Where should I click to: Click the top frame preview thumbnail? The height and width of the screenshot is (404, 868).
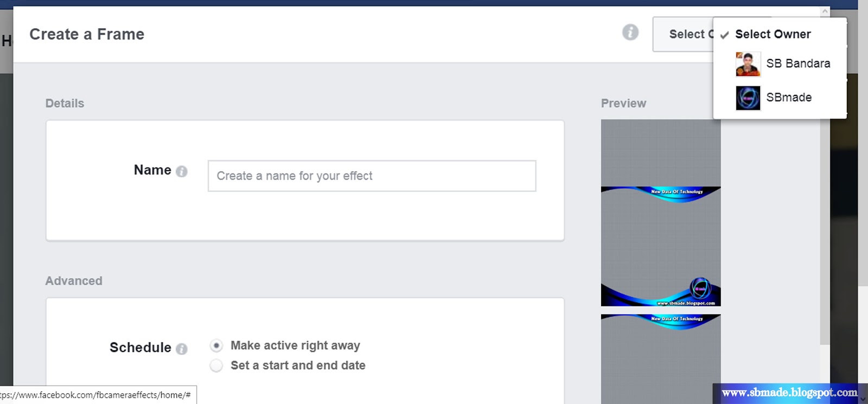660,211
